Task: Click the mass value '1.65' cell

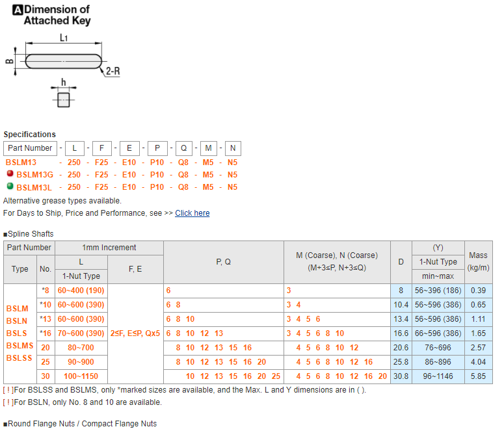Action: (479, 333)
